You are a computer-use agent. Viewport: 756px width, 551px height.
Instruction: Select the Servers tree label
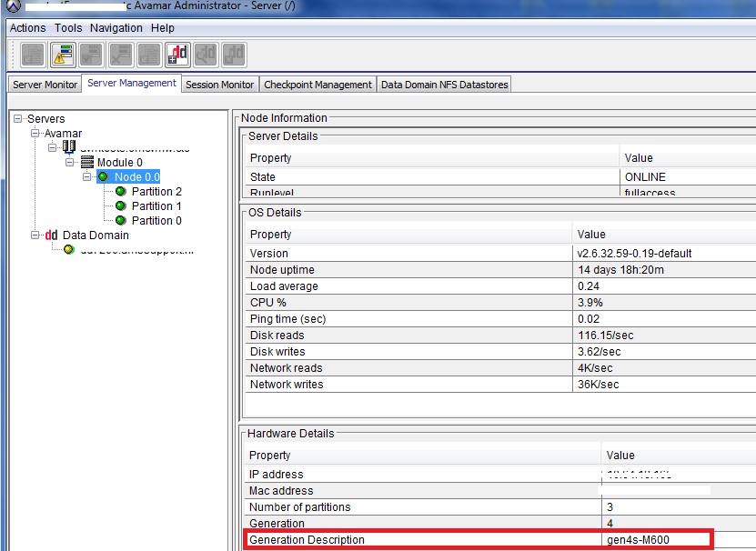tap(45, 118)
